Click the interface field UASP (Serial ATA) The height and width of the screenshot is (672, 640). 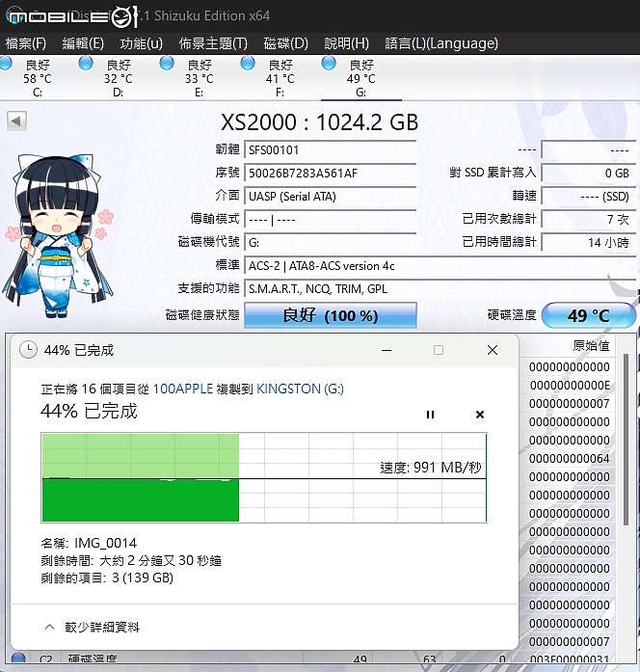[x=331, y=197]
